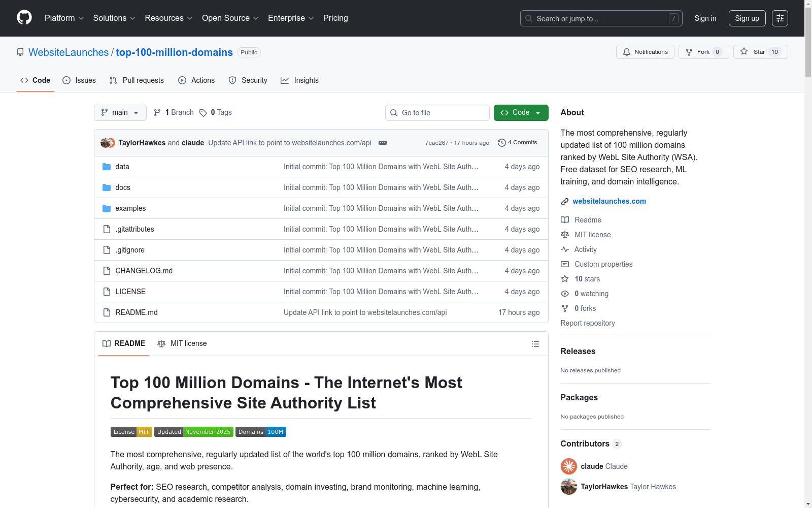Open the WebsiteLaunches owner link
Screen dimensions: 812x508
pos(69,52)
